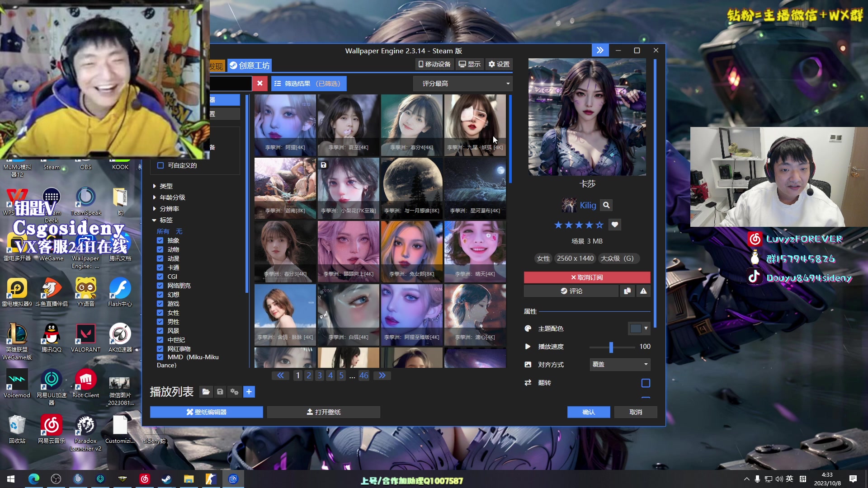Screen dimensions: 868x488
Task: Click the save playlist floppy icon
Action: pos(220,392)
